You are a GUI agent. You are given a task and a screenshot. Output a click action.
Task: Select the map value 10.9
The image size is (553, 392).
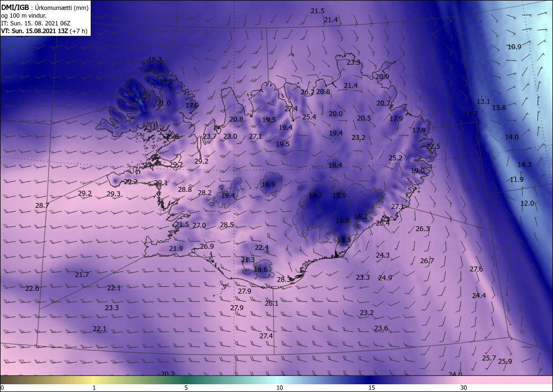point(514,46)
